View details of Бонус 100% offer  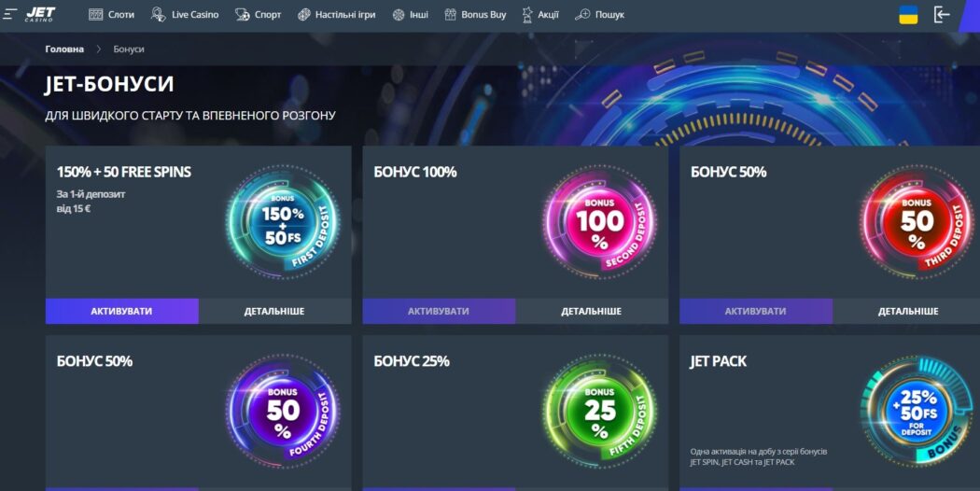click(x=592, y=311)
